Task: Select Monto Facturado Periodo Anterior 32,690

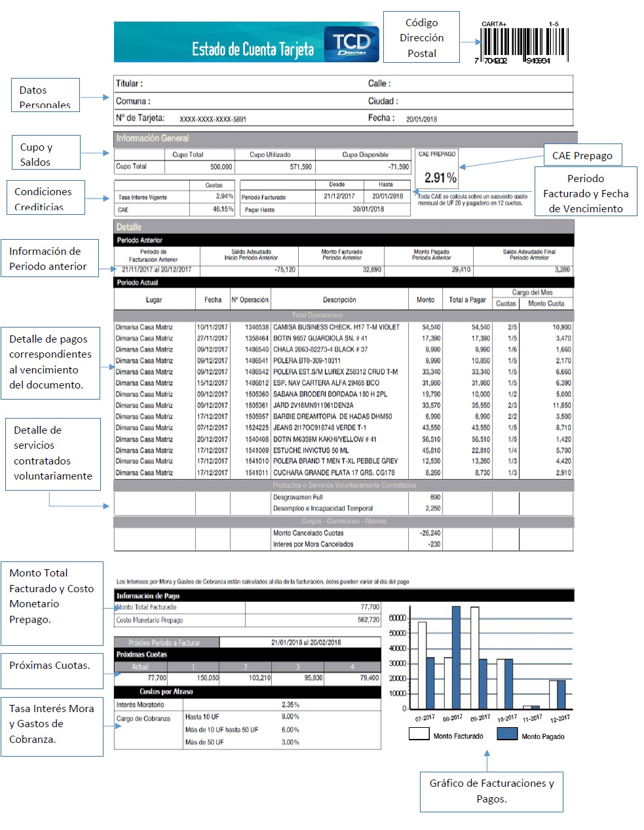Action: (x=371, y=270)
